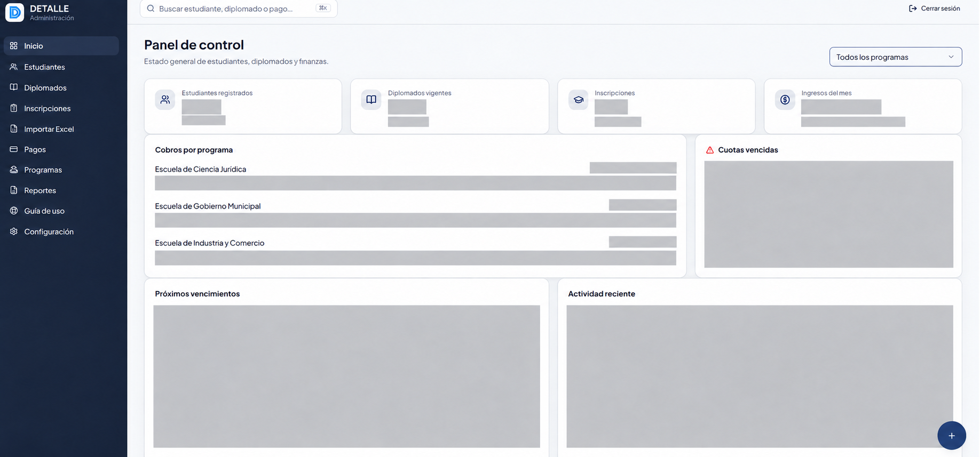The height and width of the screenshot is (457, 980).
Task: Focus the Buscar estudiante search field
Action: [x=239, y=9]
